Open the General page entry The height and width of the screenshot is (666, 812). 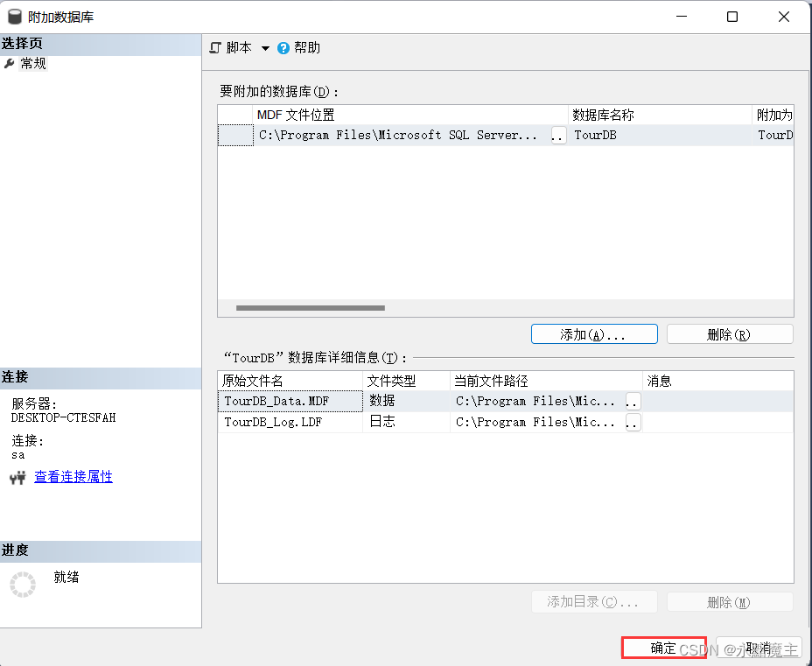point(33,63)
